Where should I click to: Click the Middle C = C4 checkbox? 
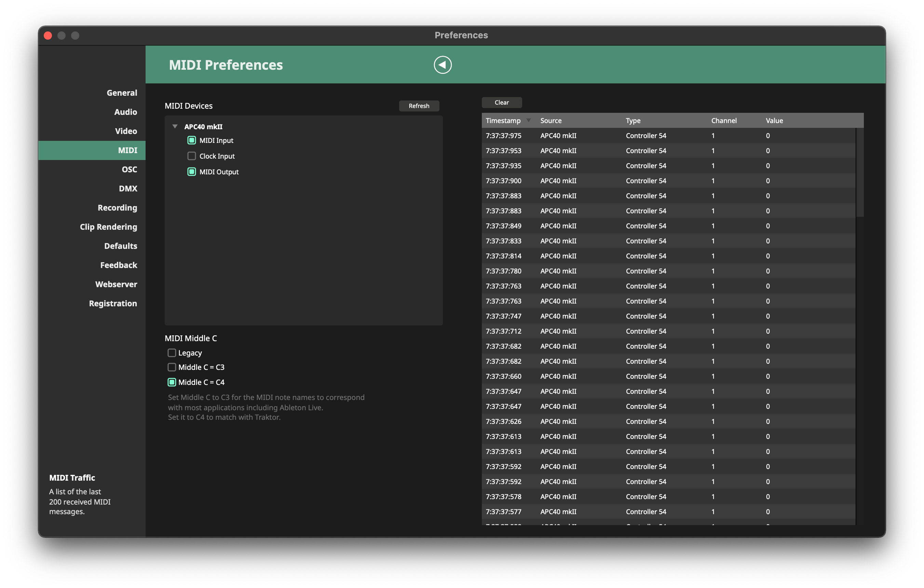click(x=172, y=382)
